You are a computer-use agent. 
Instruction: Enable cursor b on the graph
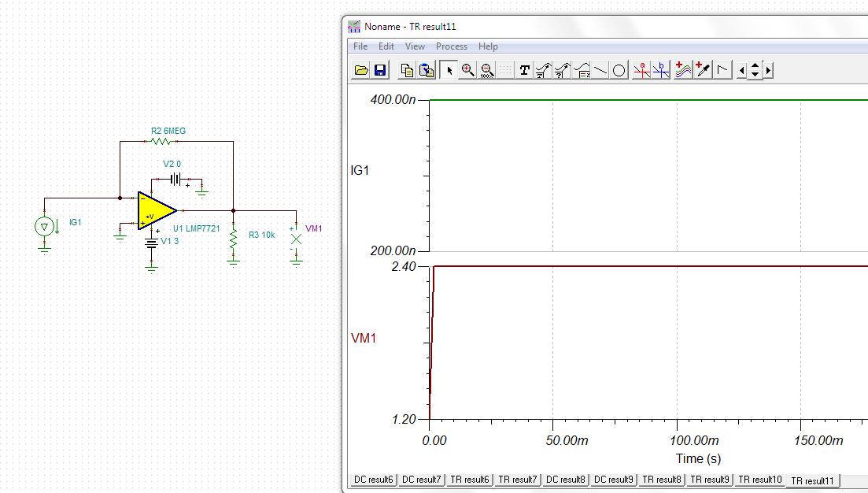661,70
